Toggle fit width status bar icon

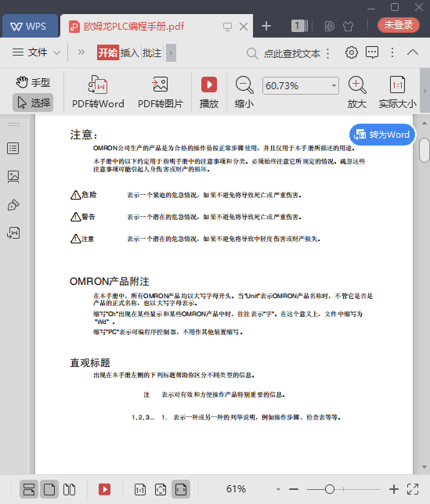pyautogui.click(x=181, y=489)
